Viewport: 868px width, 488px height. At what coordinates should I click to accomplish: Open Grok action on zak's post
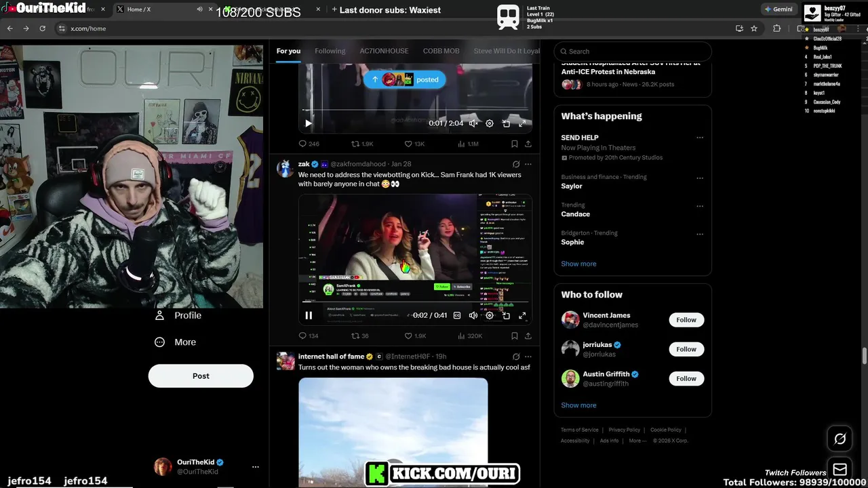click(516, 164)
